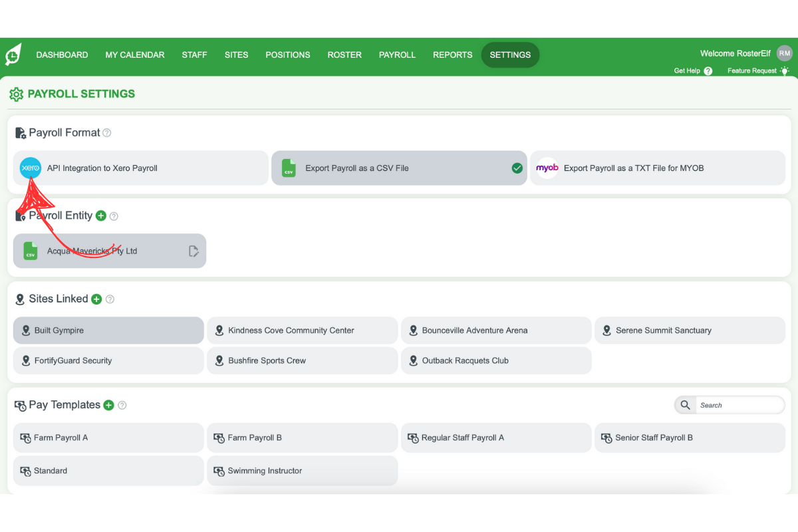Choose API Integration to Xero Payroll

click(x=141, y=168)
